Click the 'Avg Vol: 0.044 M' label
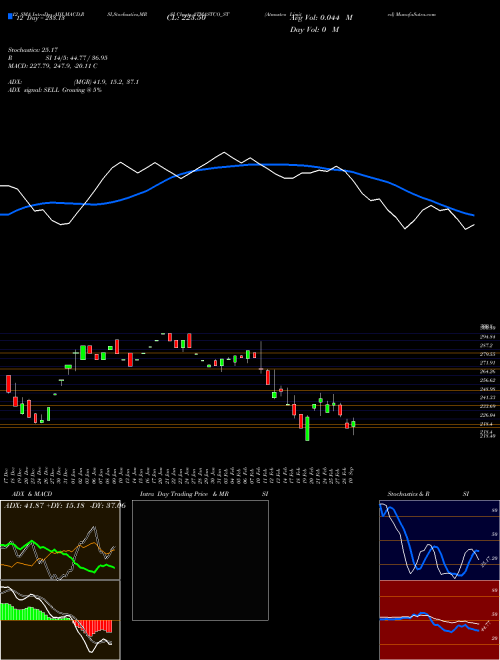Screen dimensions: 500x660 click(x=321, y=18)
